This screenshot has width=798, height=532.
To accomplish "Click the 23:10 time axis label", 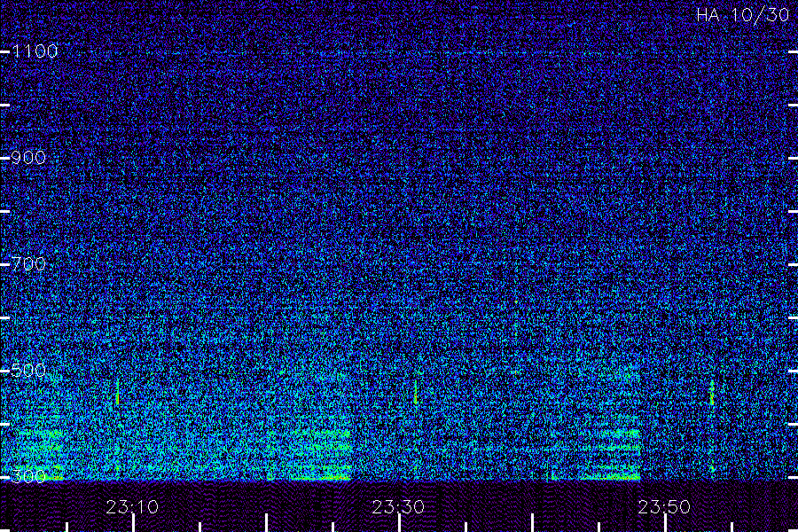I will [x=132, y=507].
